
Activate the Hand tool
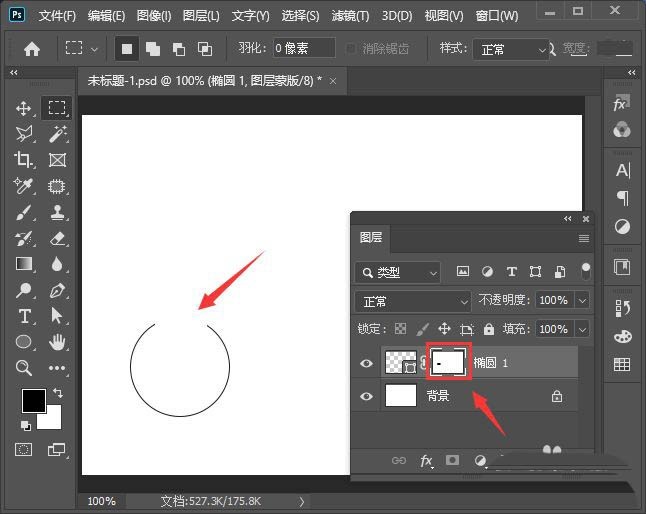57,342
